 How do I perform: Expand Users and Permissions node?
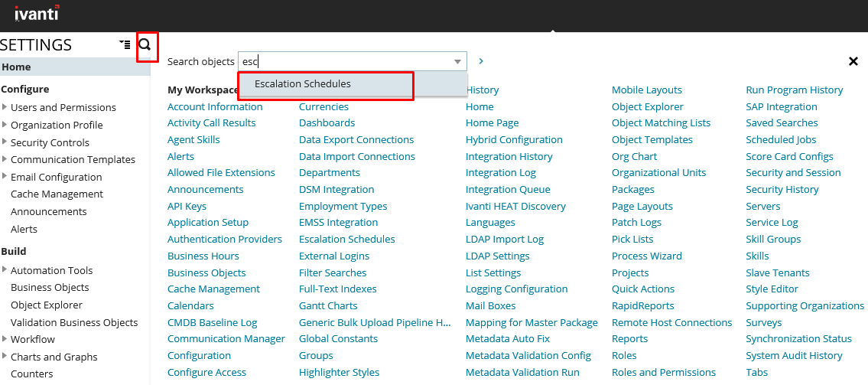pyautogui.click(x=5, y=107)
